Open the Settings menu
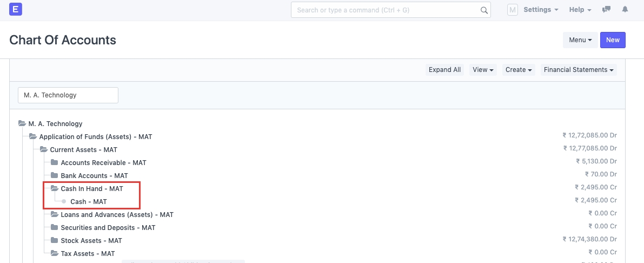Screen dimensions: 644x263 point(541,10)
